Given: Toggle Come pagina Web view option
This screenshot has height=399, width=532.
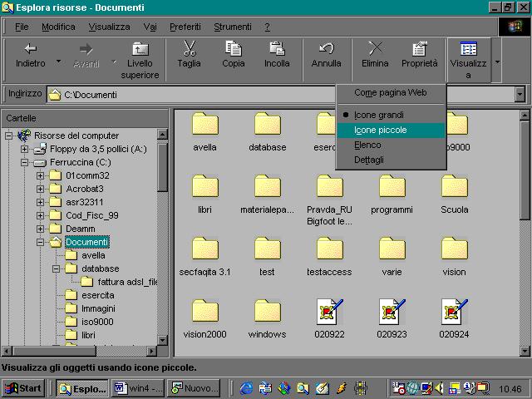Looking at the screenshot, I should pyautogui.click(x=392, y=92).
